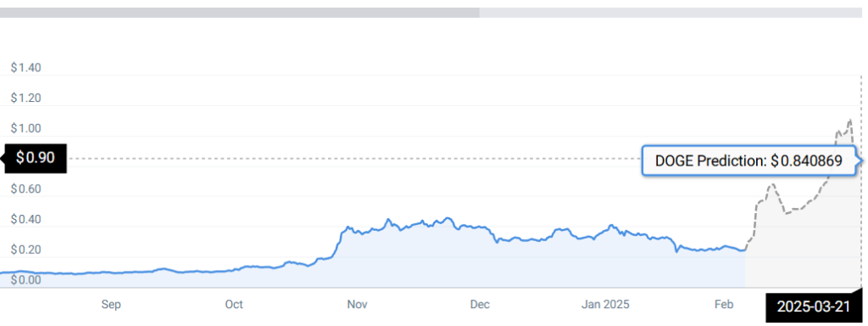Viewport: 868px width, 326px height.
Task: Click the $0.40 price axis label
Action: [x=26, y=220]
